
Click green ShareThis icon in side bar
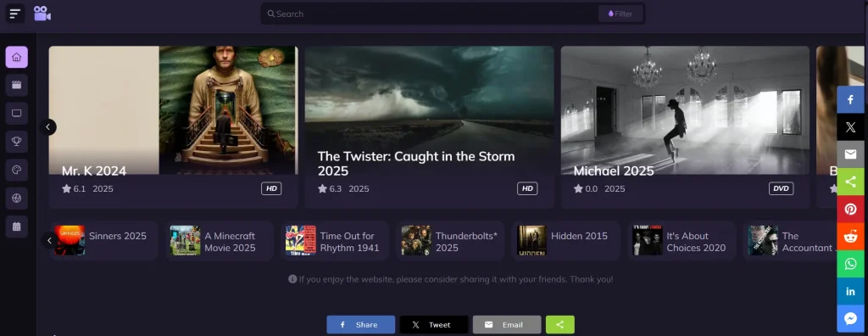(851, 182)
